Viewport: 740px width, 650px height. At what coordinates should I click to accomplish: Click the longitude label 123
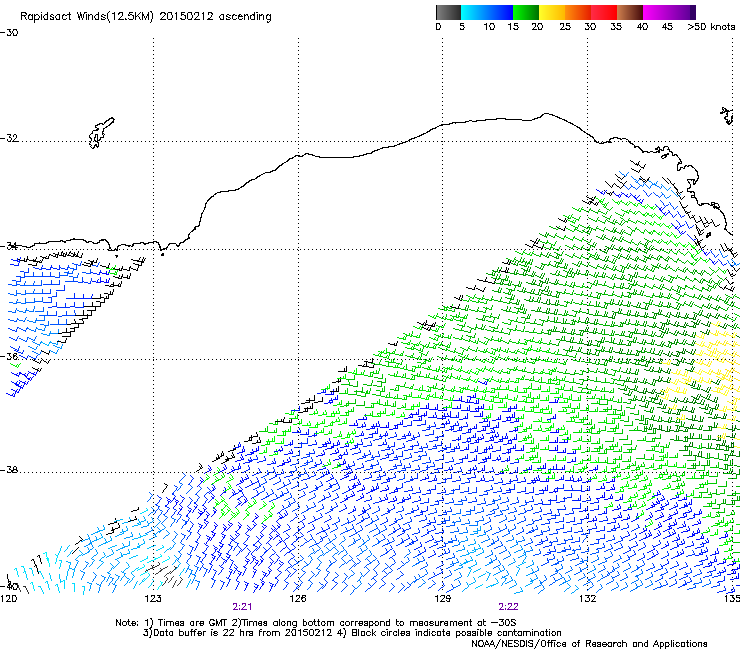click(153, 599)
